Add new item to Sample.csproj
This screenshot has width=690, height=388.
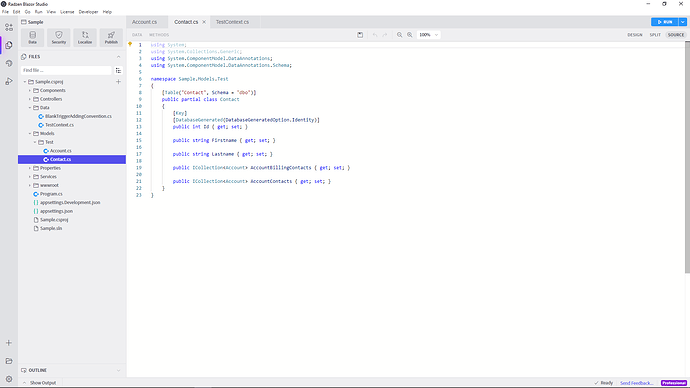tap(118, 82)
